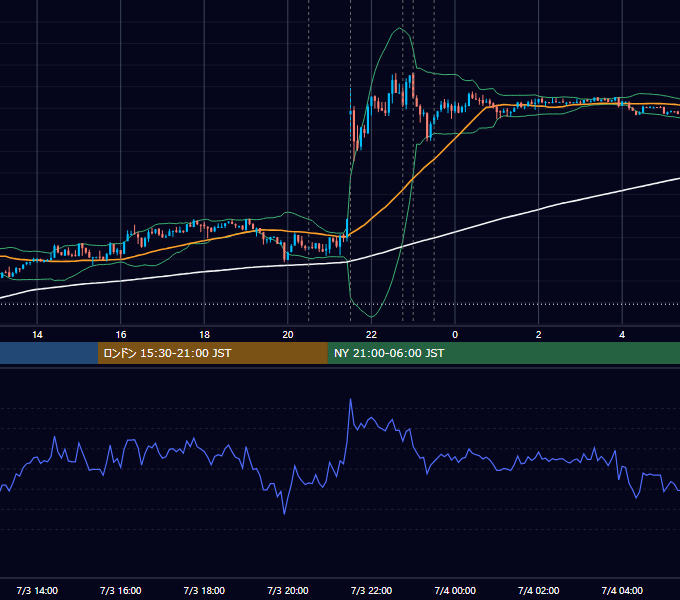Click the 7/3 14:00 date label
This screenshot has height=600, width=680.
click(x=37, y=590)
